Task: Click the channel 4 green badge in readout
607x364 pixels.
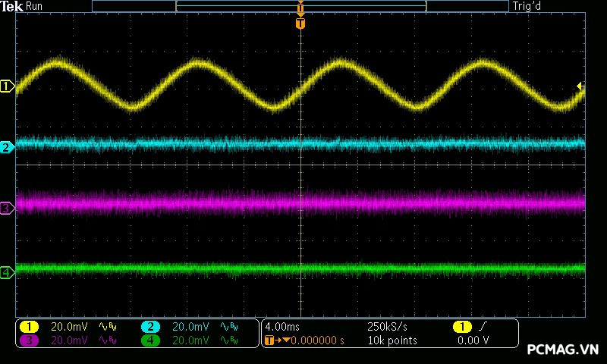Action: click(150, 340)
